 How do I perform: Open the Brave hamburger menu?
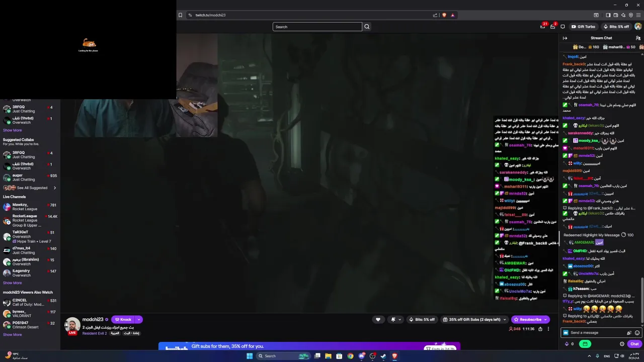point(638,15)
